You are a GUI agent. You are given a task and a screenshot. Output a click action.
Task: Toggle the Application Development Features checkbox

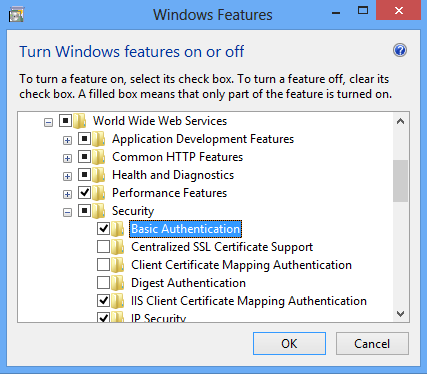84,139
